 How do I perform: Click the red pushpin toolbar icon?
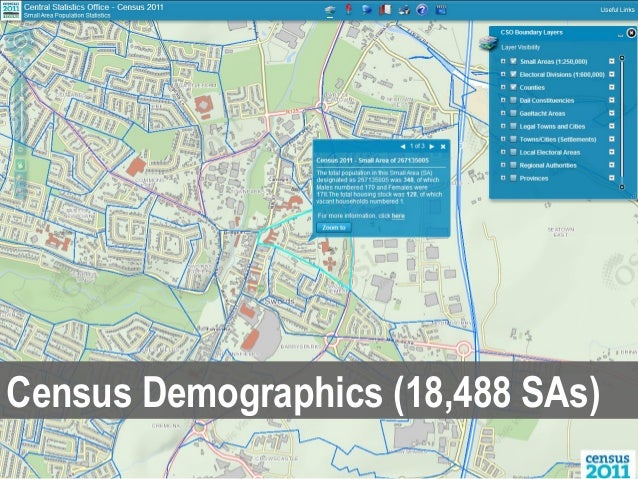349,9
